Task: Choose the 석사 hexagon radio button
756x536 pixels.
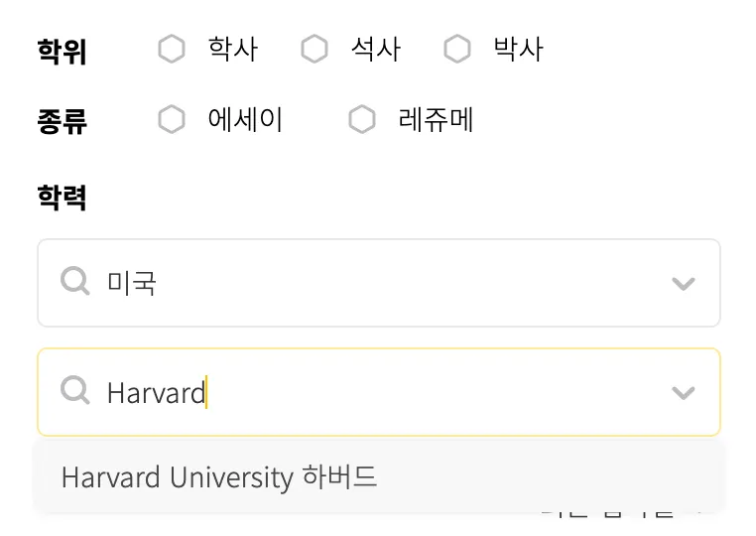Action: [315, 49]
